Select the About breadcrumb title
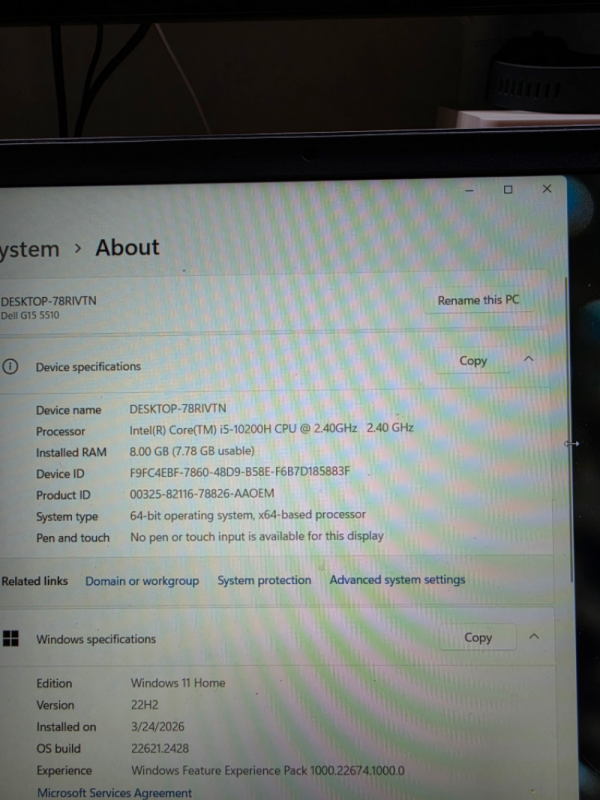Screen dimensions: 600x800 point(127,248)
